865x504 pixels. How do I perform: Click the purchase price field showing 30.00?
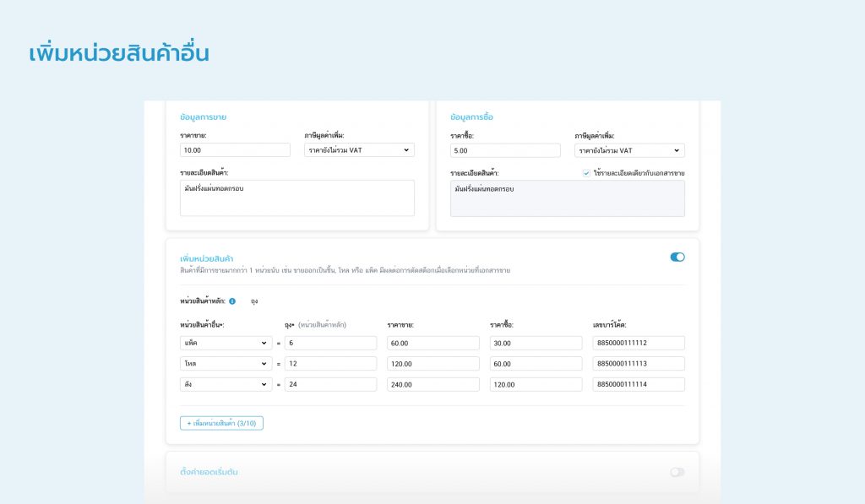pyautogui.click(x=536, y=343)
